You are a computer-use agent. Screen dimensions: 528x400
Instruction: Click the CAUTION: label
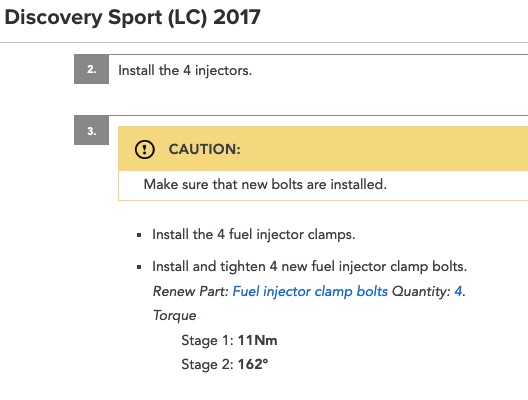click(205, 149)
